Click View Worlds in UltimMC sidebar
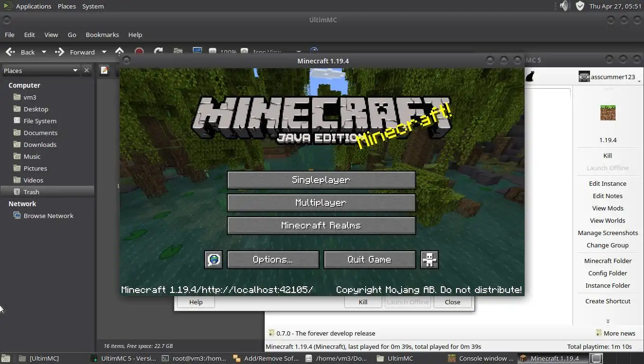Viewport: 644px width, 364px height. point(608,220)
